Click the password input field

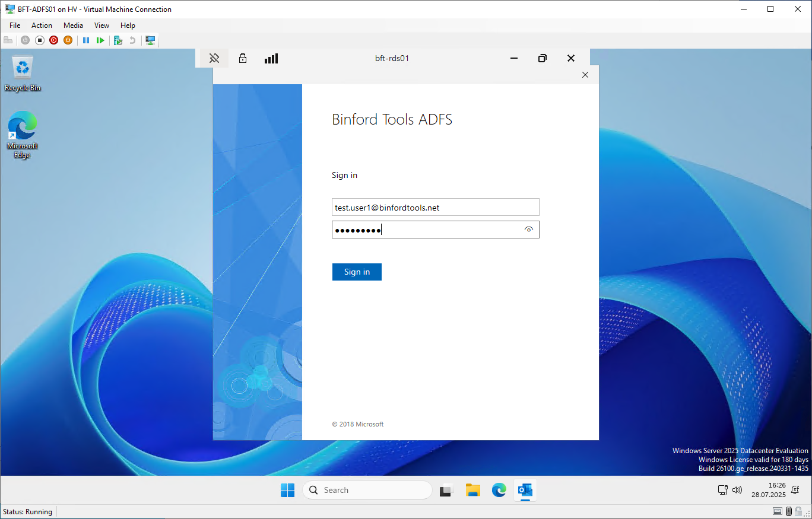pos(436,230)
